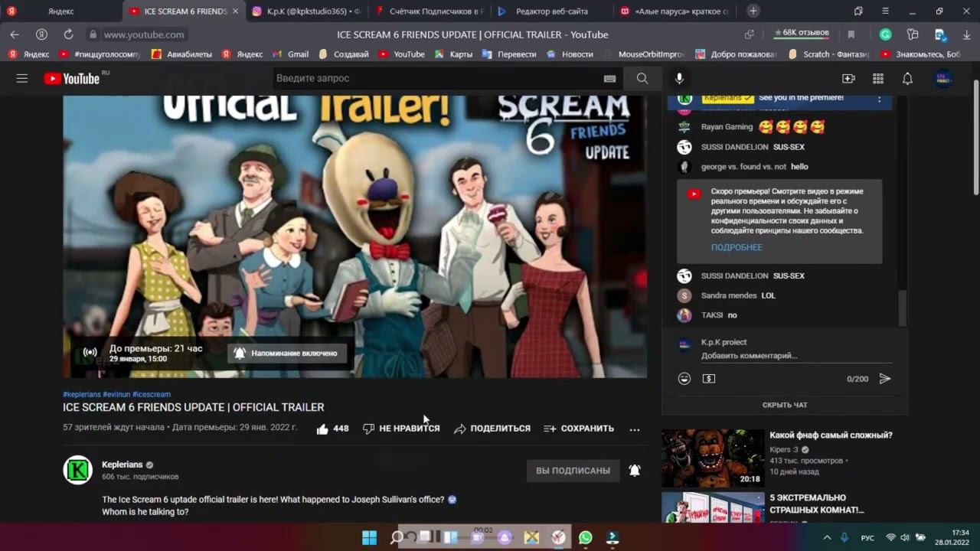Open the #keplerians hashtag link

pos(82,394)
